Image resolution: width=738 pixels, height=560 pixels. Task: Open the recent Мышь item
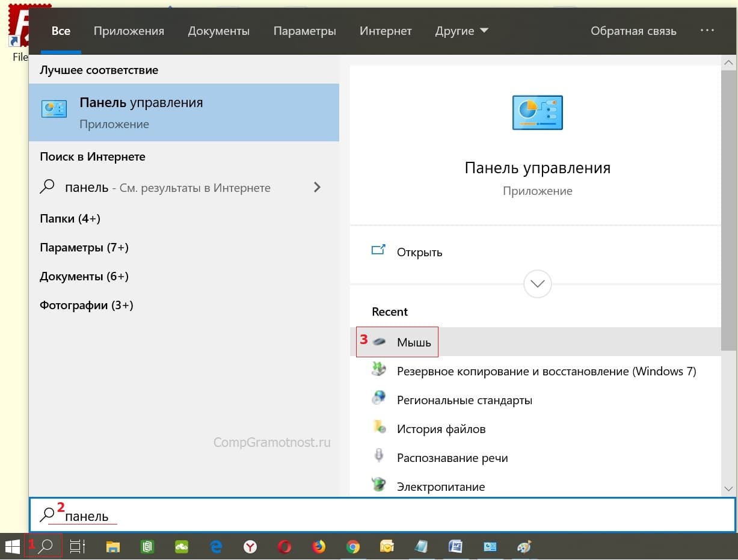(414, 342)
